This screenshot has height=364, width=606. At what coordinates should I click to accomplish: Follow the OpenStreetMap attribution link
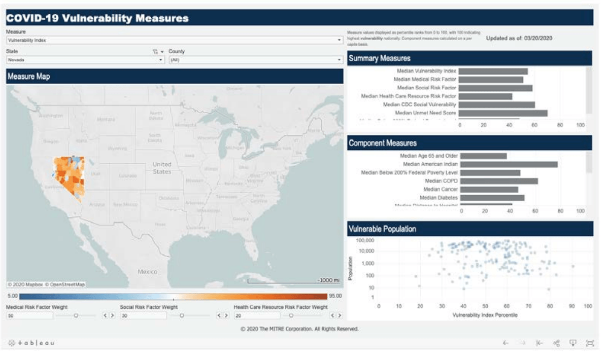[x=65, y=285]
